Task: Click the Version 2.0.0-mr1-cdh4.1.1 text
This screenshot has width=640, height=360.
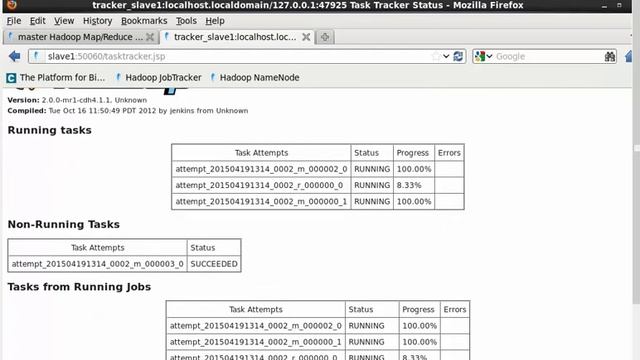Action: 77,100
